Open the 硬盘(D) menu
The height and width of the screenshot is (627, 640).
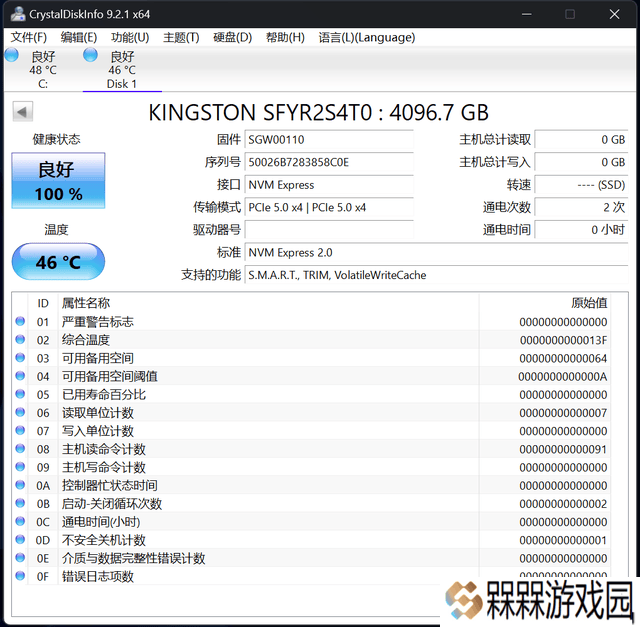point(233,38)
